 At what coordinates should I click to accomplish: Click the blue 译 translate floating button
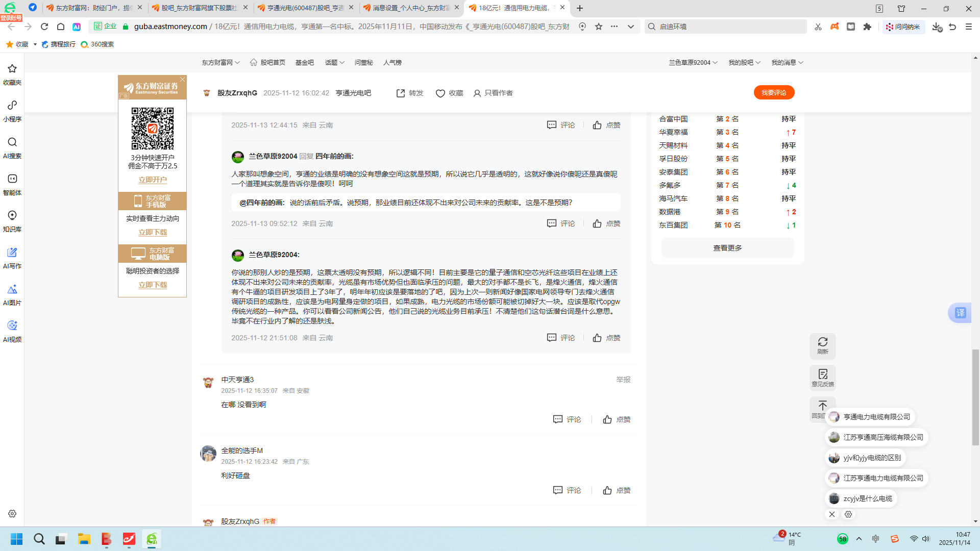960,313
